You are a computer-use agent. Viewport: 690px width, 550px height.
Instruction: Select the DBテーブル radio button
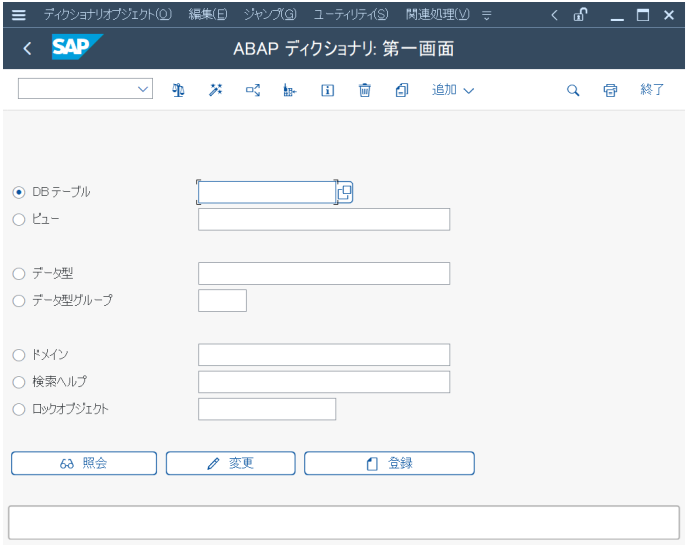point(19,192)
